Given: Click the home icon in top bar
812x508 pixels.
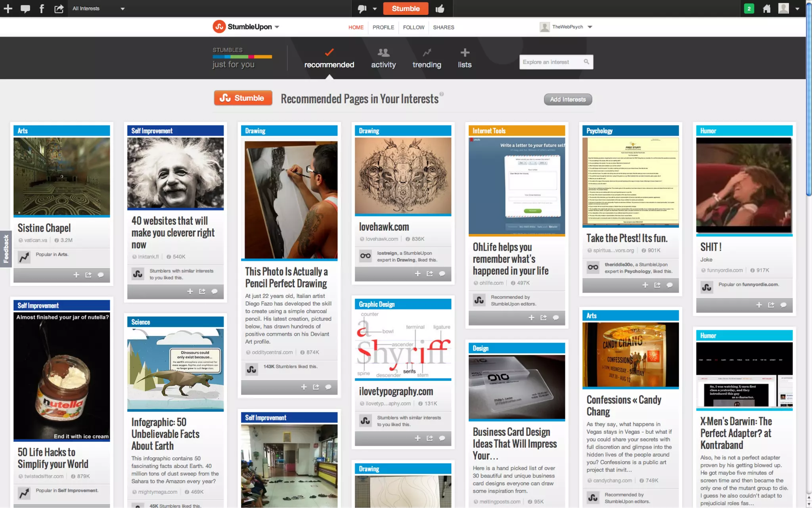Looking at the screenshot, I should (x=767, y=9).
